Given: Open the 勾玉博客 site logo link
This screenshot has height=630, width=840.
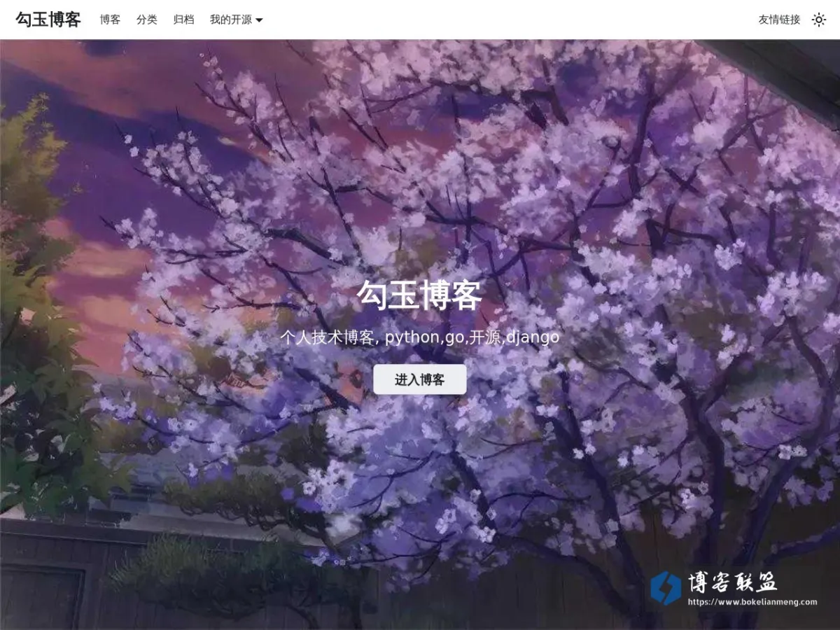Looking at the screenshot, I should (48, 20).
